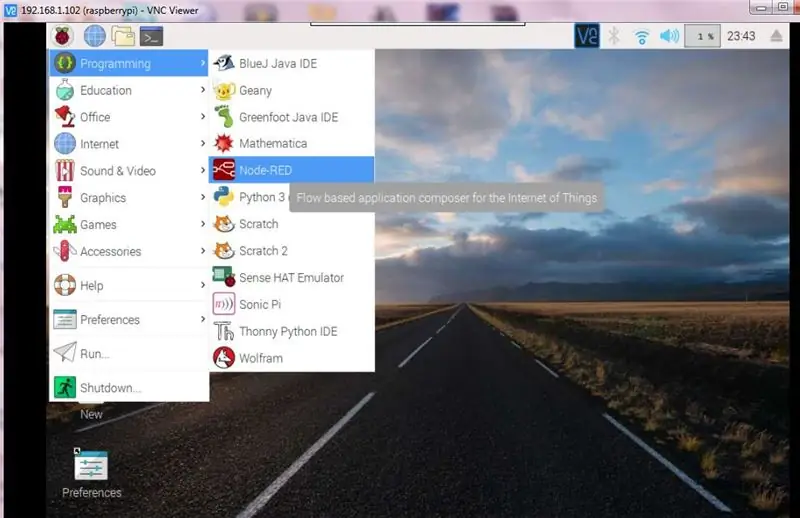Screen dimensions: 800x518
Task: Launch Scratch
Action: tap(291, 224)
